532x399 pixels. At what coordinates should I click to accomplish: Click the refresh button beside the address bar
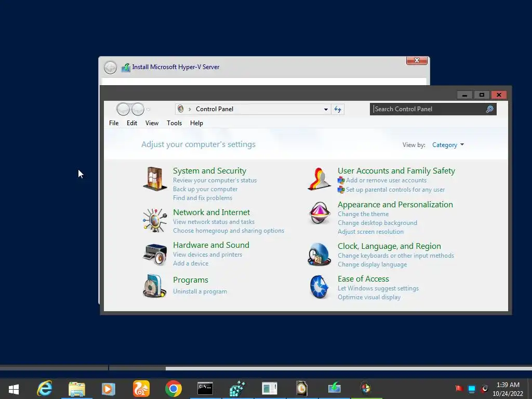(338, 109)
